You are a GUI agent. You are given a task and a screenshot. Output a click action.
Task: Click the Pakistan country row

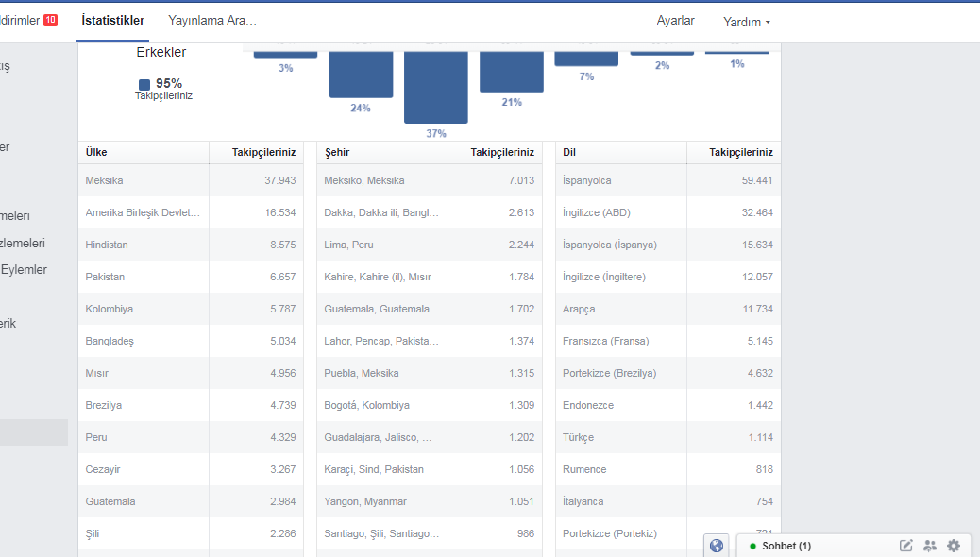click(x=191, y=277)
